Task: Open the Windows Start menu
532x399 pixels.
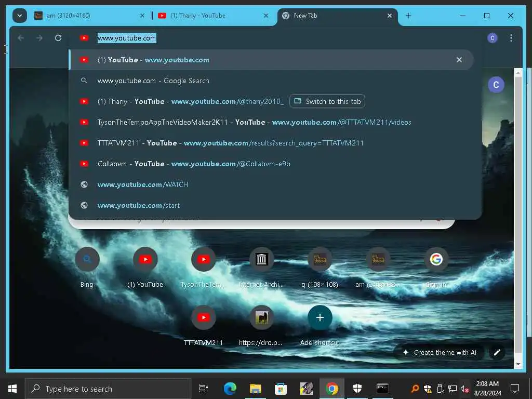Action: pos(12,389)
